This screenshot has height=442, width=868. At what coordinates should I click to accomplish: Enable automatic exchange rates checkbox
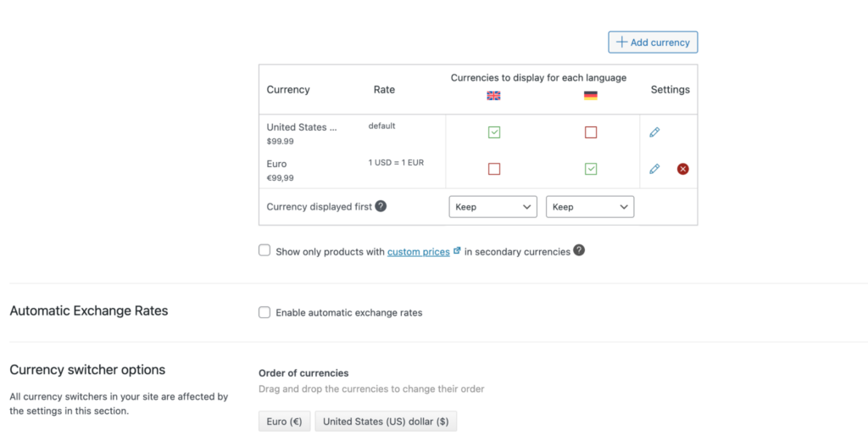coord(264,312)
